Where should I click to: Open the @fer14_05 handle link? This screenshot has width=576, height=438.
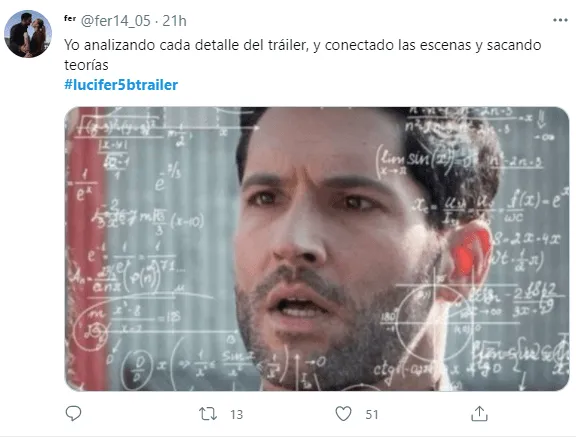pyautogui.click(x=115, y=21)
